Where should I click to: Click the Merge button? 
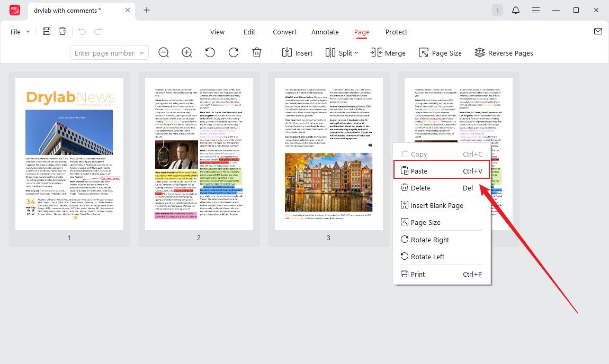tap(388, 52)
